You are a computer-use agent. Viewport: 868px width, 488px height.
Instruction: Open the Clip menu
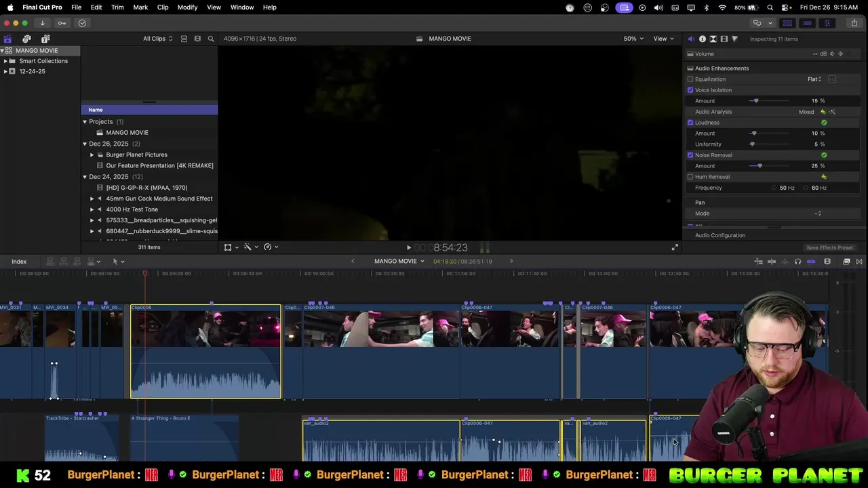[163, 7]
